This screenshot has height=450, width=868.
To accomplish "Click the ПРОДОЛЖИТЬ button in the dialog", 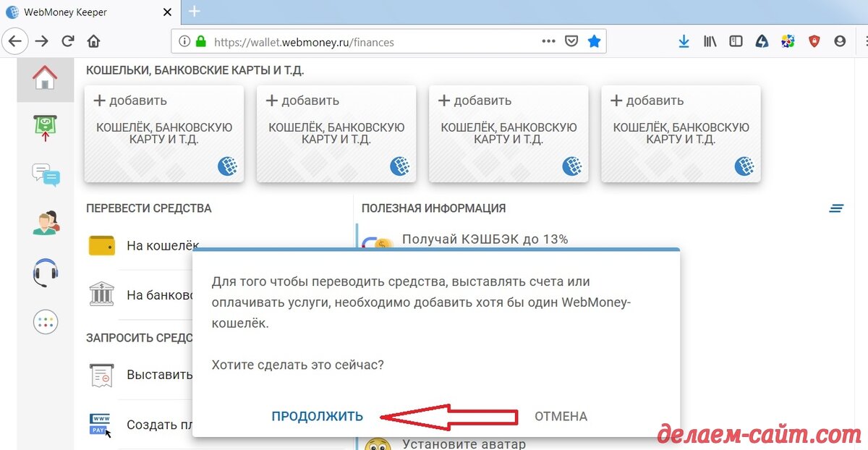I will 318,416.
